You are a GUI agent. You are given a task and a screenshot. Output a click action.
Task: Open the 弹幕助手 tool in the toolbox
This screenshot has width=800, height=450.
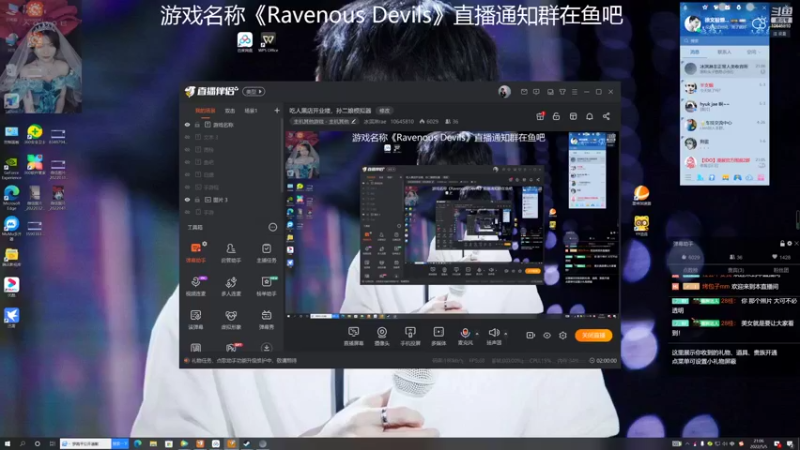[x=195, y=252]
